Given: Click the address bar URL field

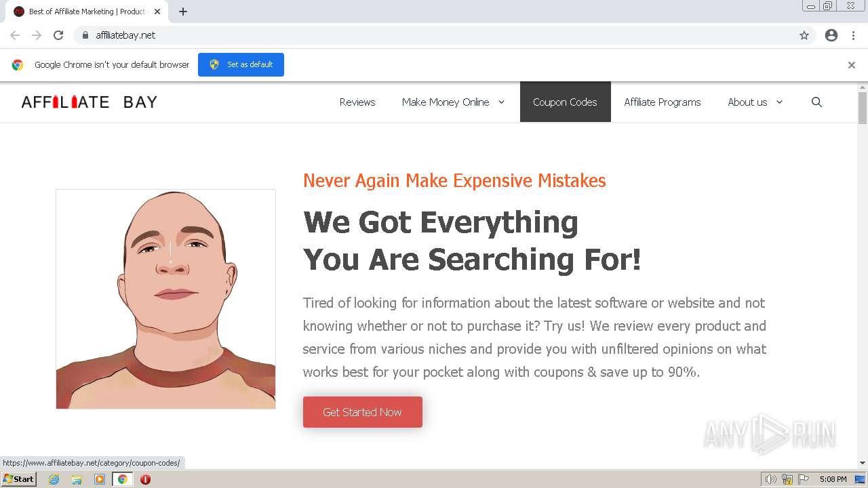Looking at the screenshot, I should tap(434, 35).
